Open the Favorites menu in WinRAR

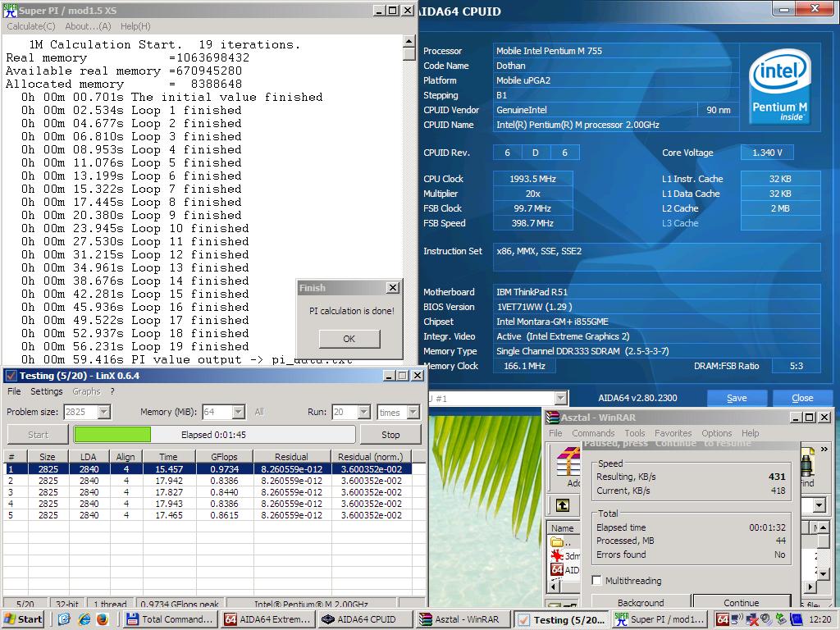(x=673, y=433)
